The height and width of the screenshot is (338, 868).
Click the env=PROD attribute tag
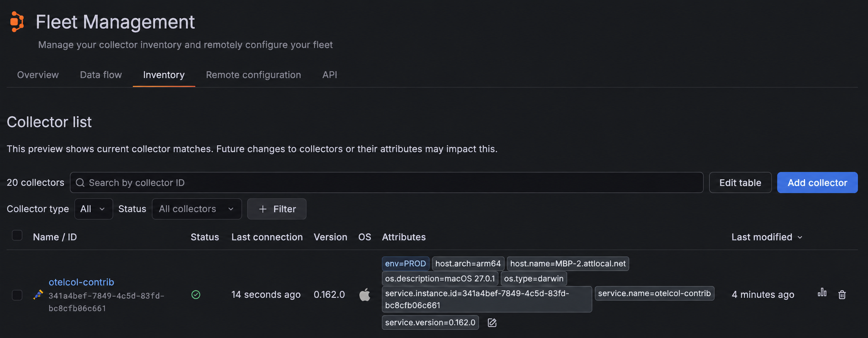pyautogui.click(x=405, y=264)
